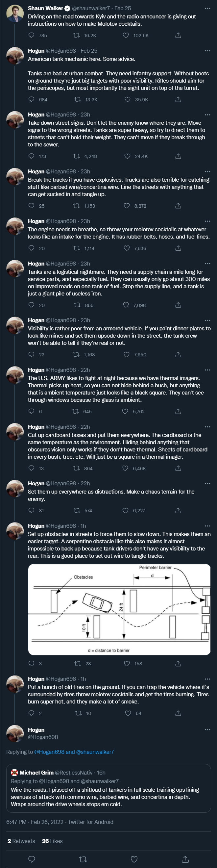Like the serpentine obstacle diagram tweet
217x868 pixels.
[x=127, y=663]
